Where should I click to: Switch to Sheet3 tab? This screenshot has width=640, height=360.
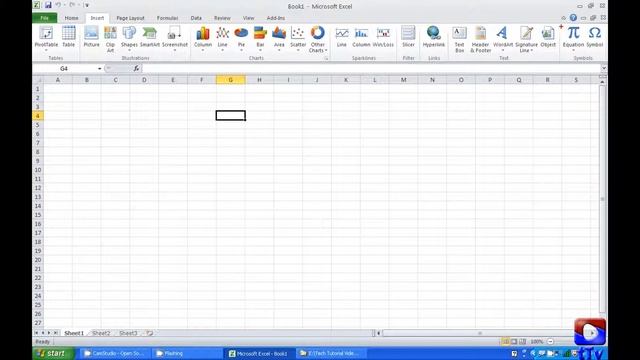click(128, 333)
